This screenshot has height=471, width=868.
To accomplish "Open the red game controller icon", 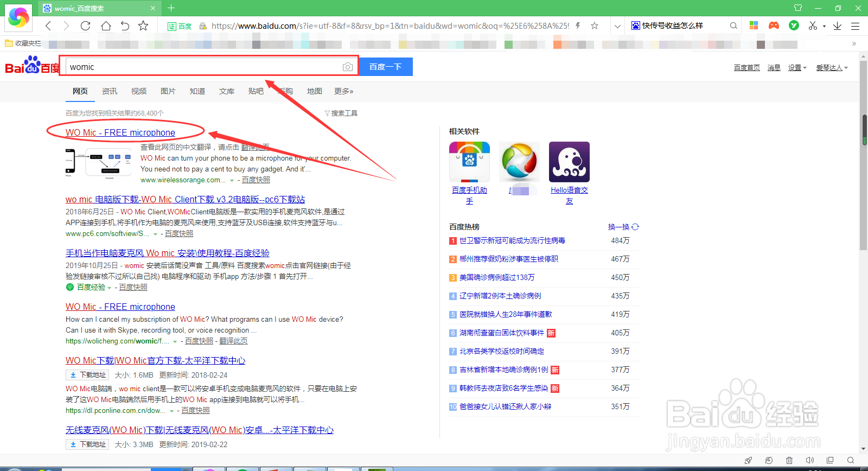I will pyautogui.click(x=774, y=26).
